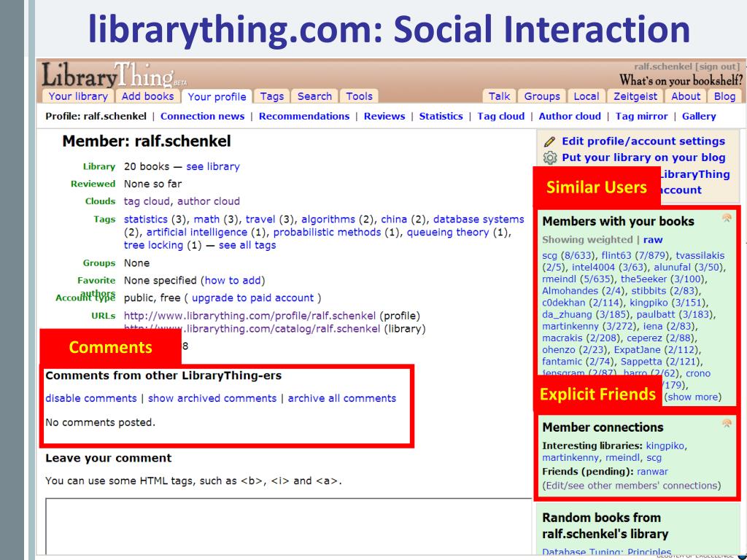The height and width of the screenshot is (560, 747).
Task: Open Tag cloud in the profile sub-menu
Action: (501, 116)
